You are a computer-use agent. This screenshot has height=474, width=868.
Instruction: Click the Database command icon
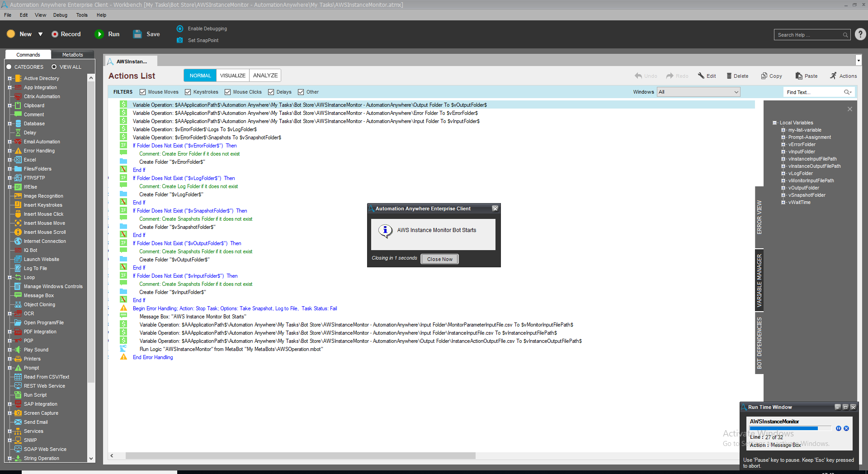pos(18,123)
